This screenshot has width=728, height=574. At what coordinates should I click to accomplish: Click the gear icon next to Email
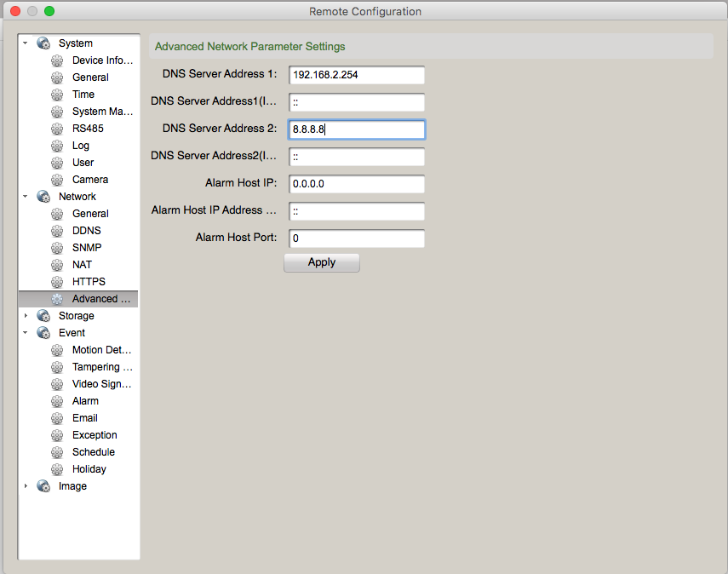click(x=57, y=418)
